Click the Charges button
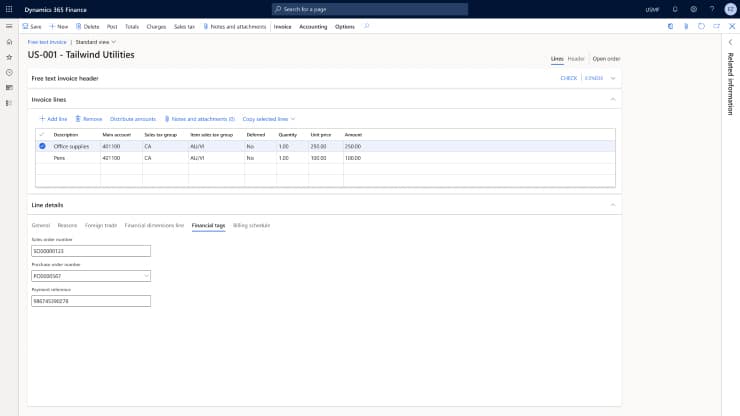This screenshot has width=740, height=416. click(x=156, y=27)
